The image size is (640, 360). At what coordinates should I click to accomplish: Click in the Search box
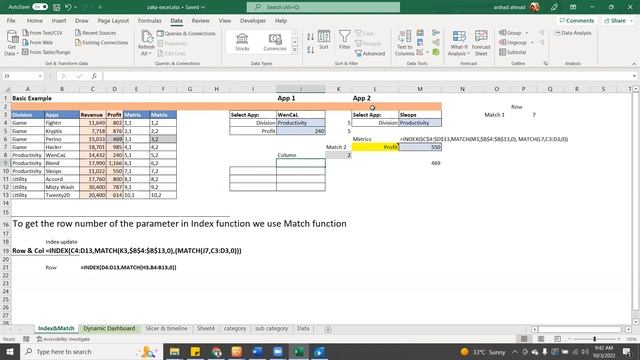pyautogui.click(x=323, y=7)
